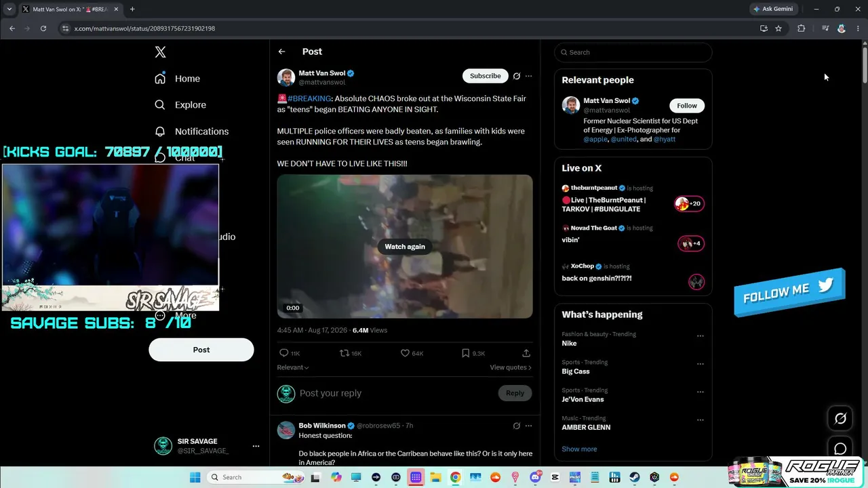This screenshot has width=868, height=488.
Task: Click Watch again on the video
Action: (405, 247)
